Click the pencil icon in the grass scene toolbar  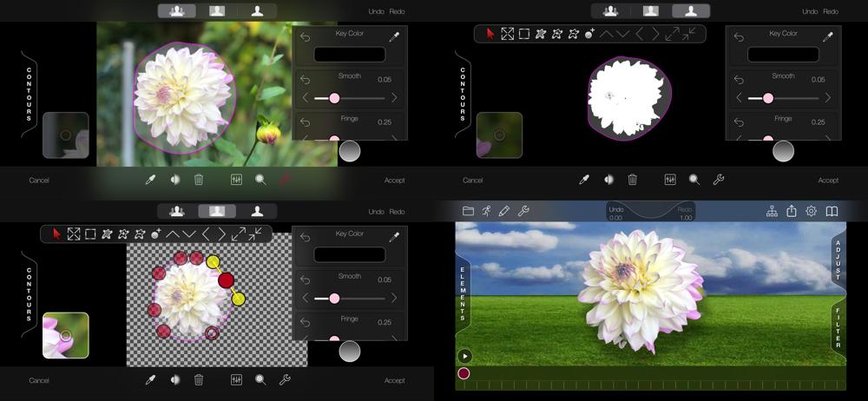tap(503, 211)
